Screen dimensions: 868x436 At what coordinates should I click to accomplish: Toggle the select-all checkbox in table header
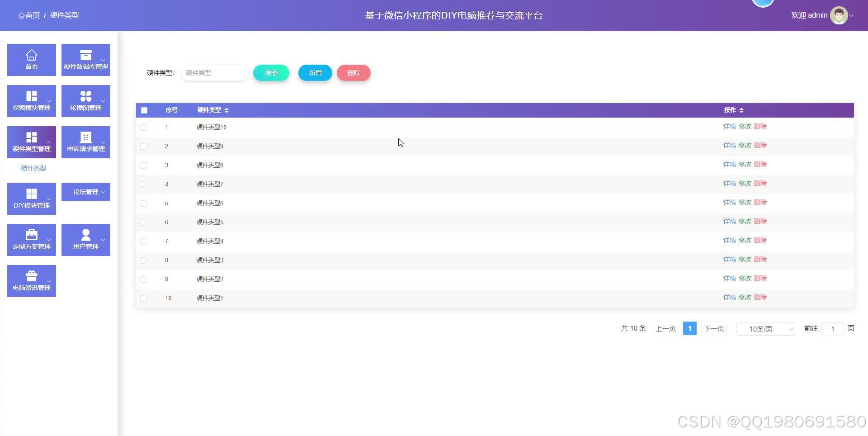144,110
